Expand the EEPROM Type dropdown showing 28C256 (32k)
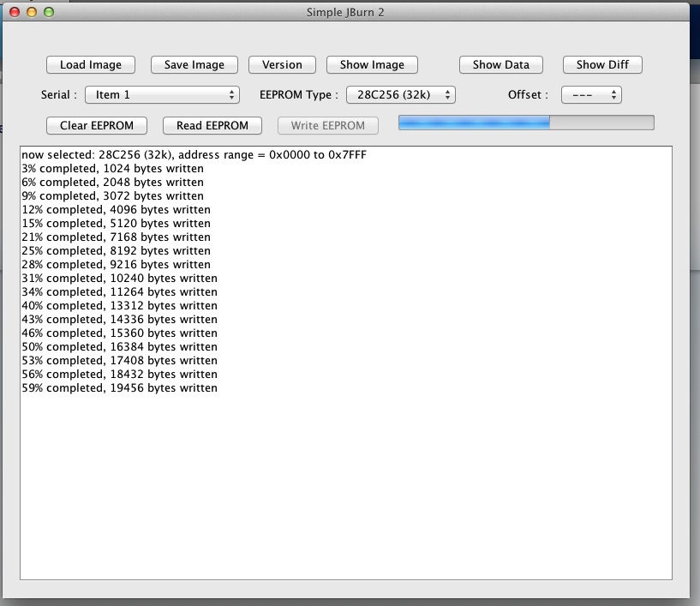The height and width of the screenshot is (606, 700). [x=400, y=95]
